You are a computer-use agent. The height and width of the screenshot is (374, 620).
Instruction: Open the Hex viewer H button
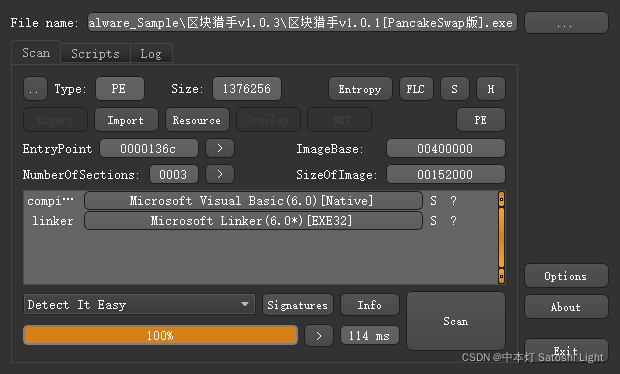[x=491, y=89]
